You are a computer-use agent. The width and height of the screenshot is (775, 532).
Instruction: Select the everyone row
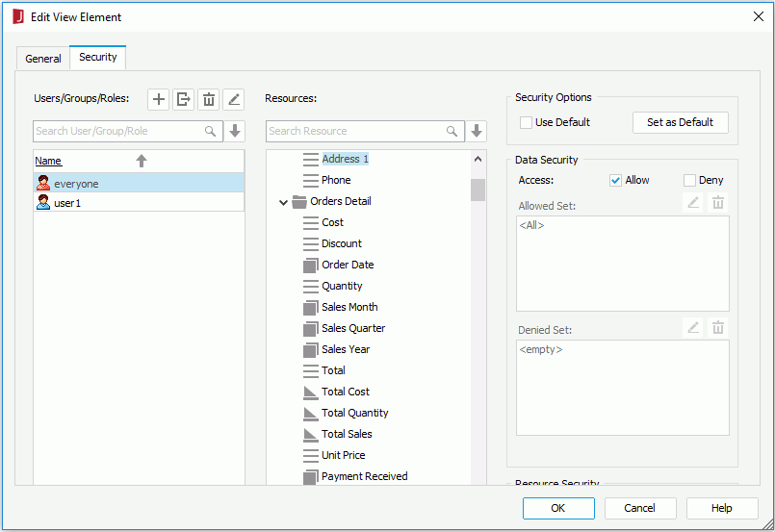click(x=139, y=183)
